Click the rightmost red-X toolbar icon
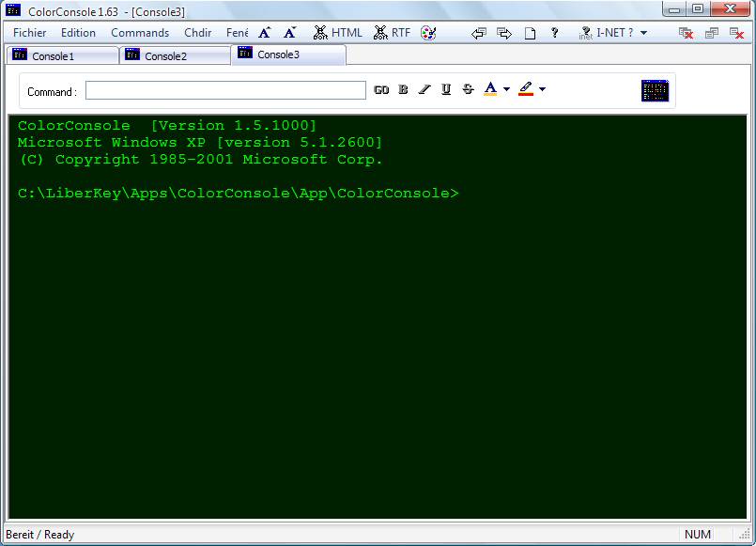Viewport: 756px width, 546px height. (736, 33)
